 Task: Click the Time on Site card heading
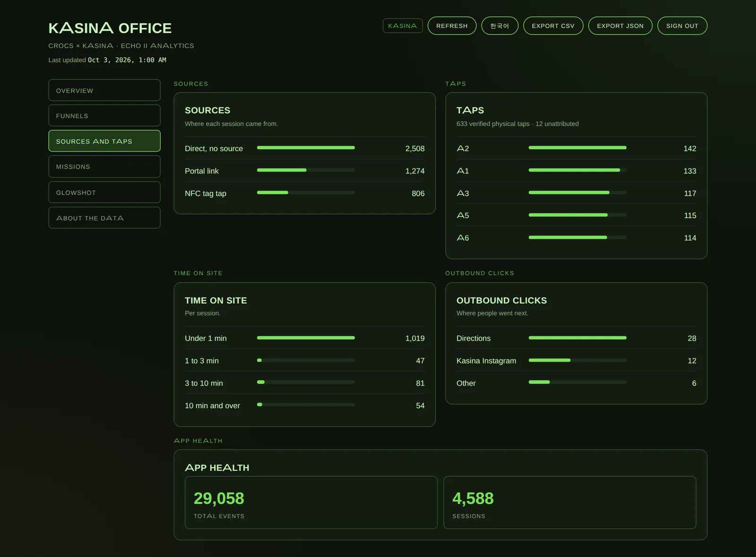click(216, 300)
